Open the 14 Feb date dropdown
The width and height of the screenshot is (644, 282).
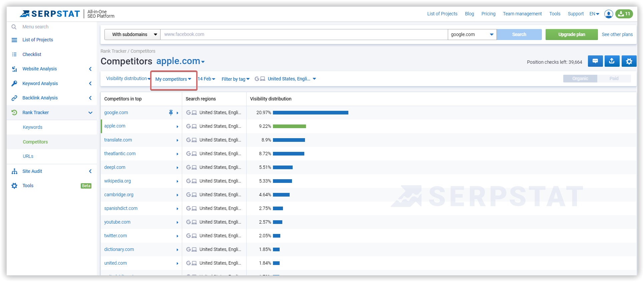pyautogui.click(x=207, y=79)
